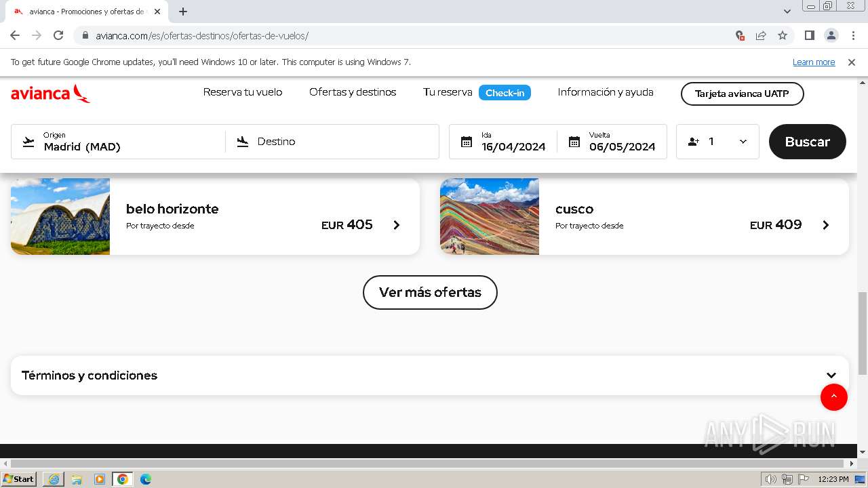This screenshot has width=868, height=488.
Task: Open the cusco rainbow mountain photo
Action: click(x=490, y=216)
